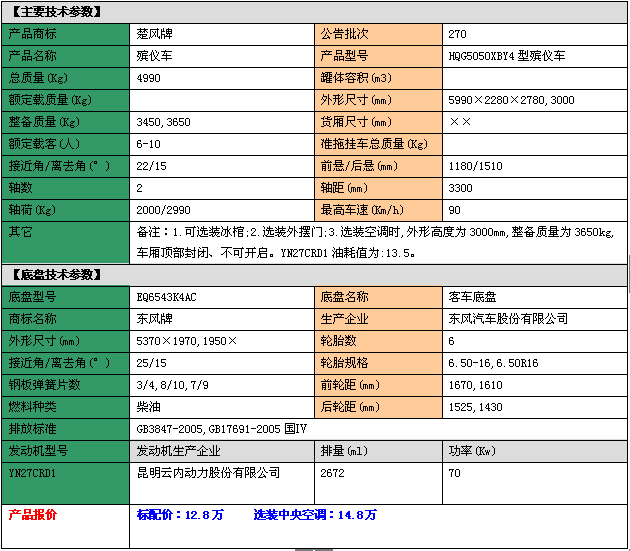Select the 额定载质量(Kg) label

click(50, 100)
